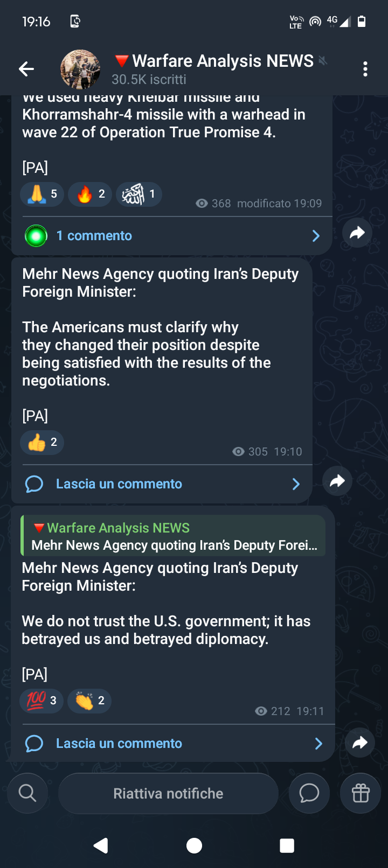Screen dimensions: 388x868
Task: Tap the gift box icon
Action: point(361,793)
